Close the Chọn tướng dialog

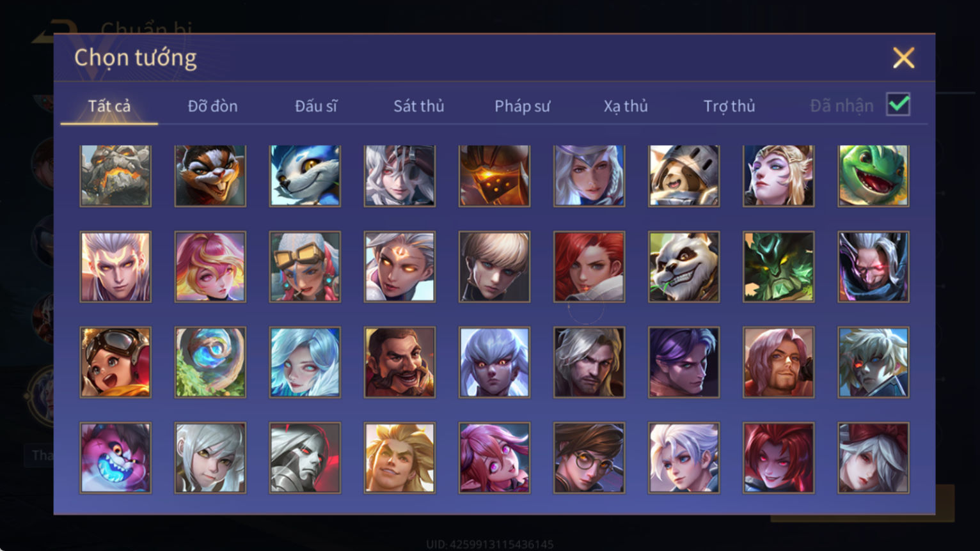coord(903,58)
